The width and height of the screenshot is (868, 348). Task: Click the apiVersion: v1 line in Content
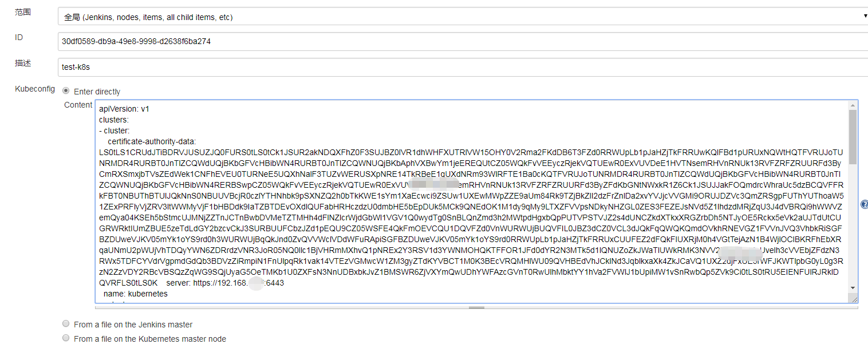(124, 109)
